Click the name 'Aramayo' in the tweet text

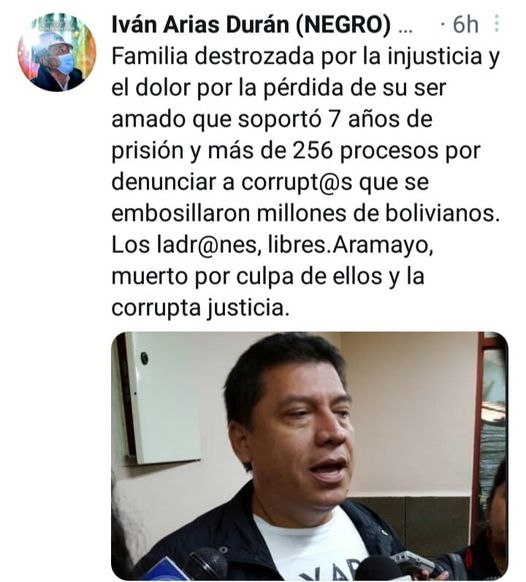(x=383, y=246)
